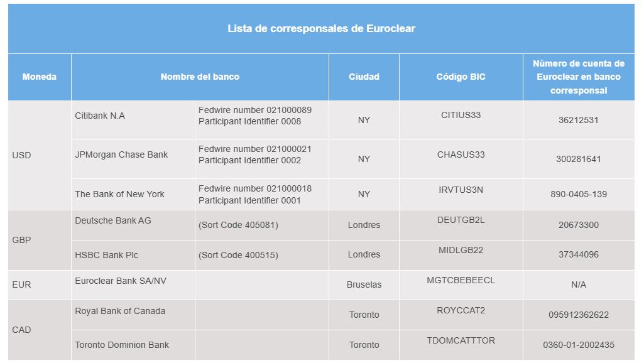Click the 'Lista de corresponsales de Euroclear' title

pyautogui.click(x=321, y=28)
